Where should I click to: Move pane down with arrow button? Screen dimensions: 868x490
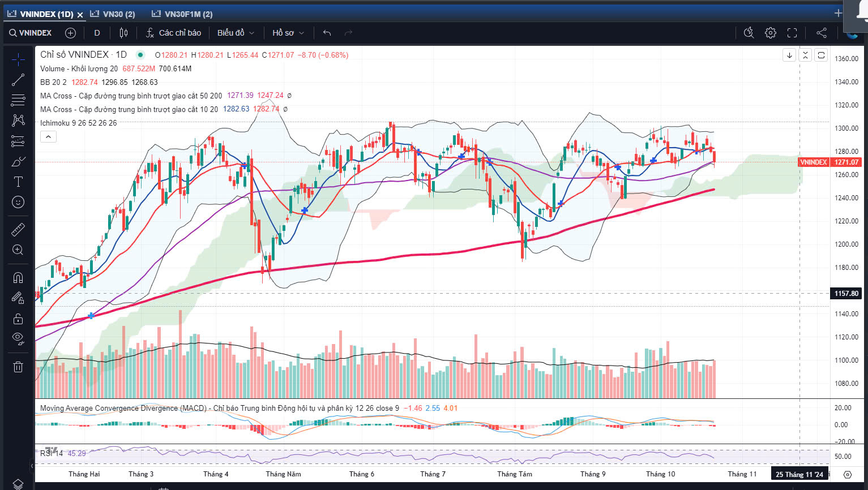(x=789, y=55)
